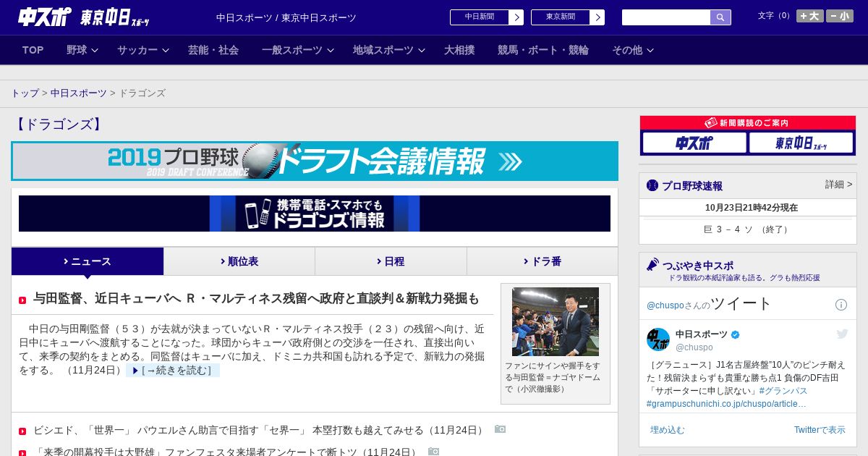The width and height of the screenshot is (868, 456).
Task: Click the Twitter bird icon in tweet
Action: (842, 334)
